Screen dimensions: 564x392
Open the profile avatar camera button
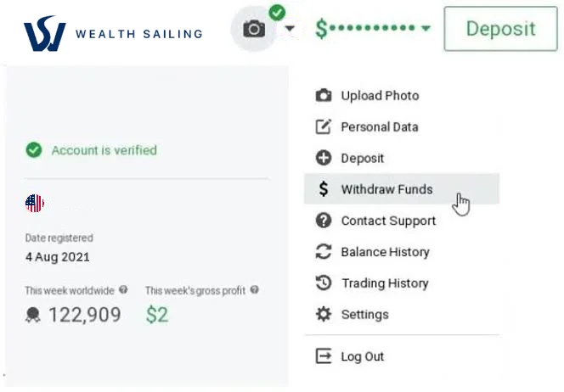pyautogui.click(x=254, y=30)
